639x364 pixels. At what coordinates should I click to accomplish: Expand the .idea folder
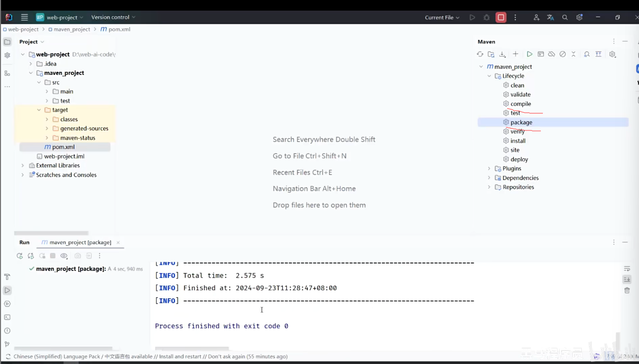31,64
